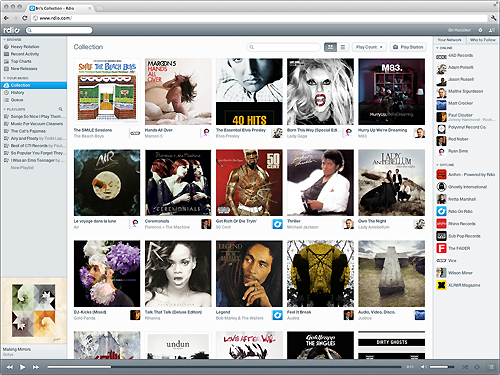Open the Born This Way album cover
The width and height of the screenshot is (500, 375).
coord(320,91)
